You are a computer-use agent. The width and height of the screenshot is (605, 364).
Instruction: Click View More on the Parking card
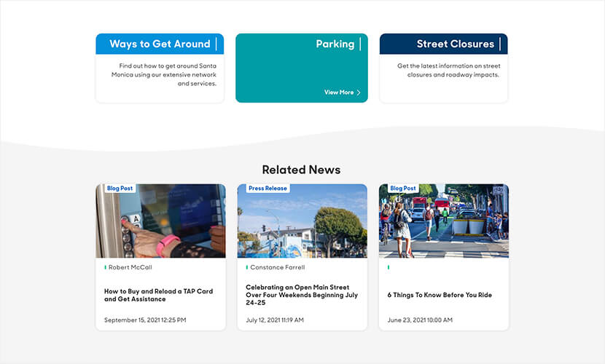[339, 92]
